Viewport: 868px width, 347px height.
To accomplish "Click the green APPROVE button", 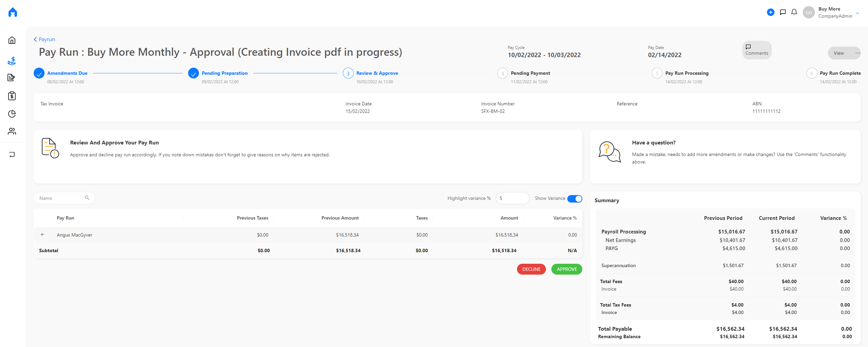I will coord(567,269).
